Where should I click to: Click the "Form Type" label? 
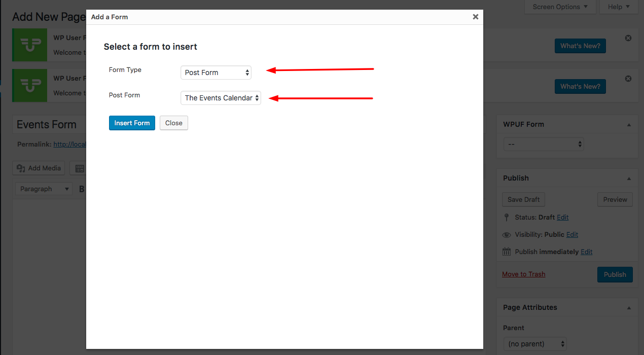pos(125,69)
